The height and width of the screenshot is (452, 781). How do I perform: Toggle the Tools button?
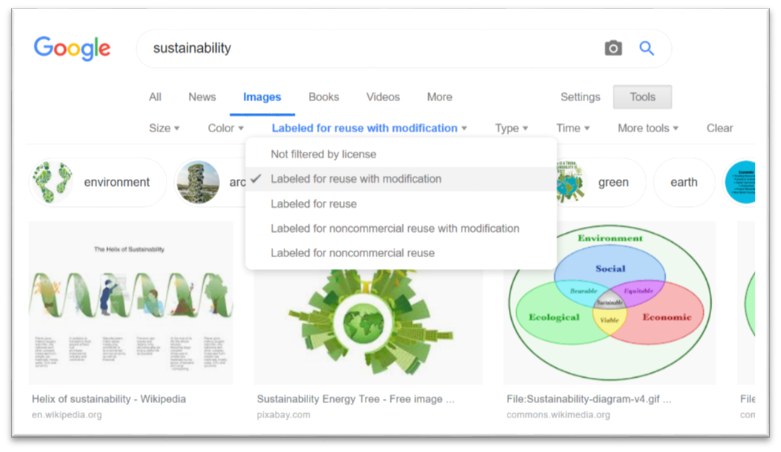[643, 97]
